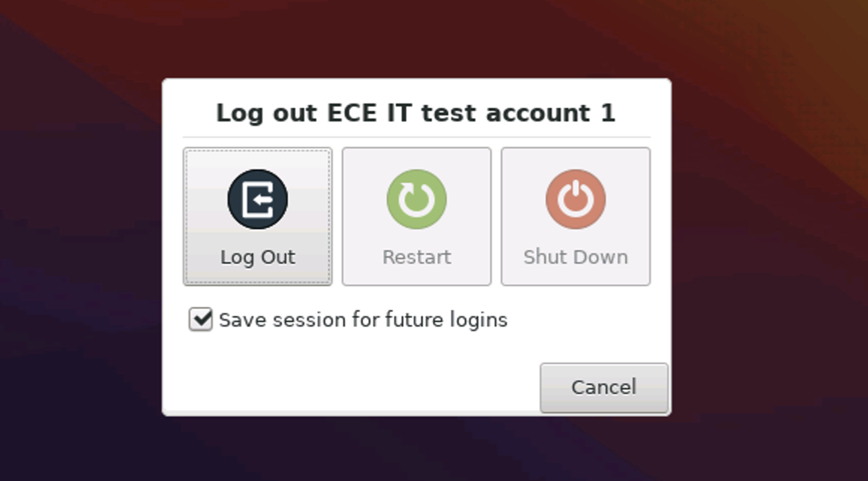Dismiss the dialog with Cancel
Image resolution: width=868 pixels, height=481 pixels.
[x=603, y=387]
